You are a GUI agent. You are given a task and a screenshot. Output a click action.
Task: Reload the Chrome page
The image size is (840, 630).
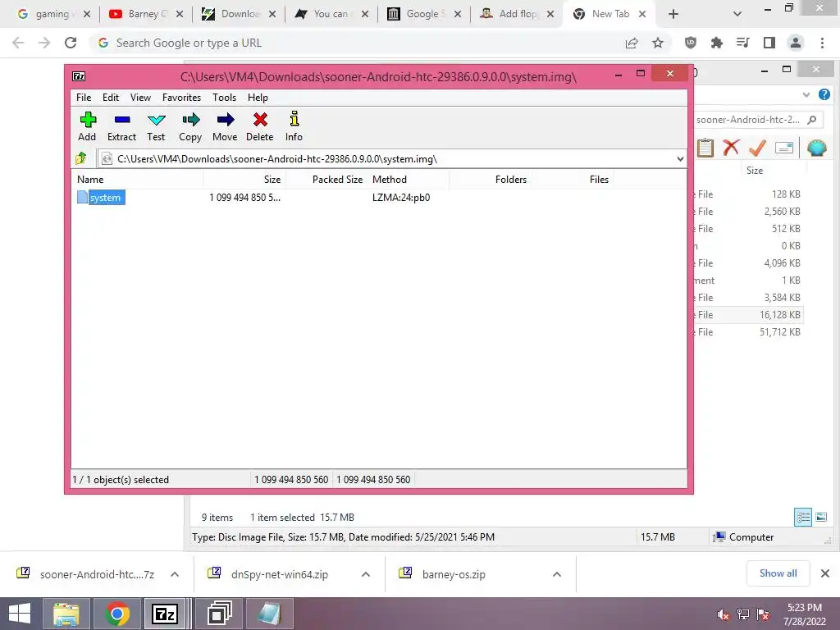coord(71,43)
